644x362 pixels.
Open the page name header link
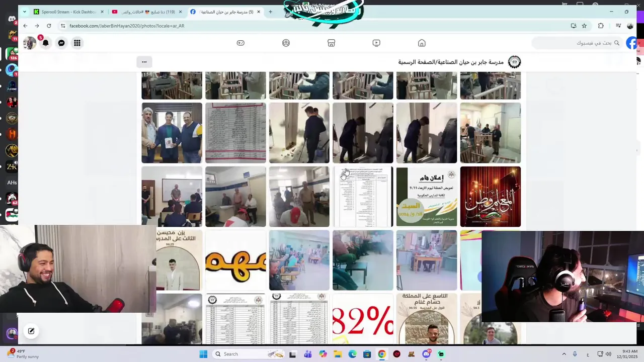pyautogui.click(x=451, y=62)
